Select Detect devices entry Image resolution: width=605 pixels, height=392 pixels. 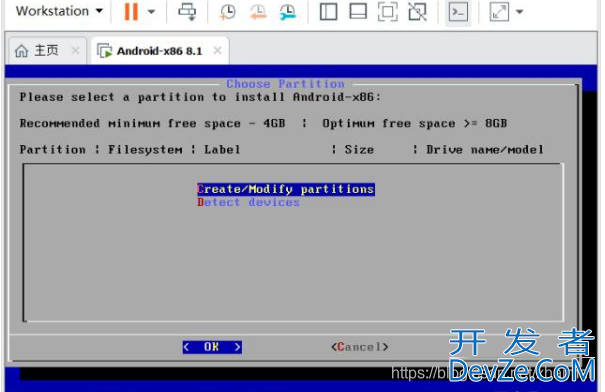click(248, 202)
